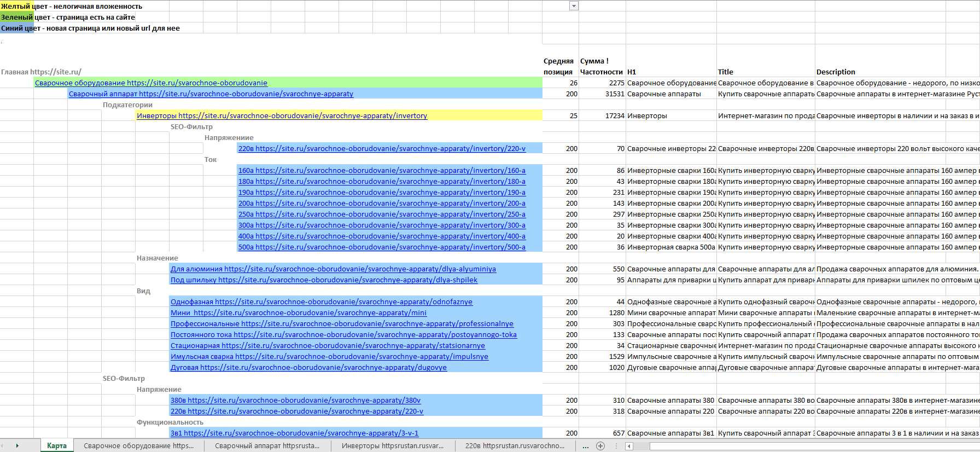Open the 220в httpsrustan sheet tab
Screen dimensions: 980x452
[x=515, y=446]
